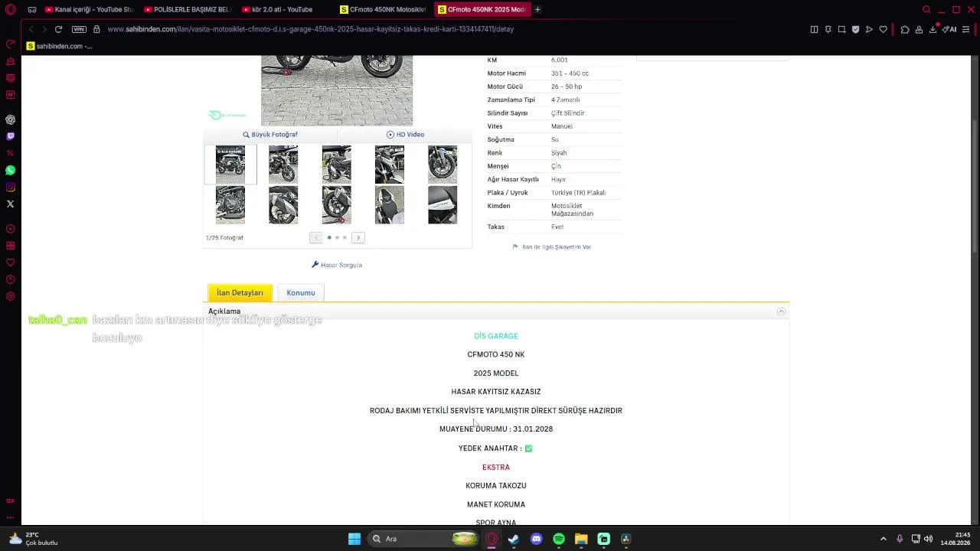
Task: Click the site padlock icon in the address bar
Action: [96, 29]
